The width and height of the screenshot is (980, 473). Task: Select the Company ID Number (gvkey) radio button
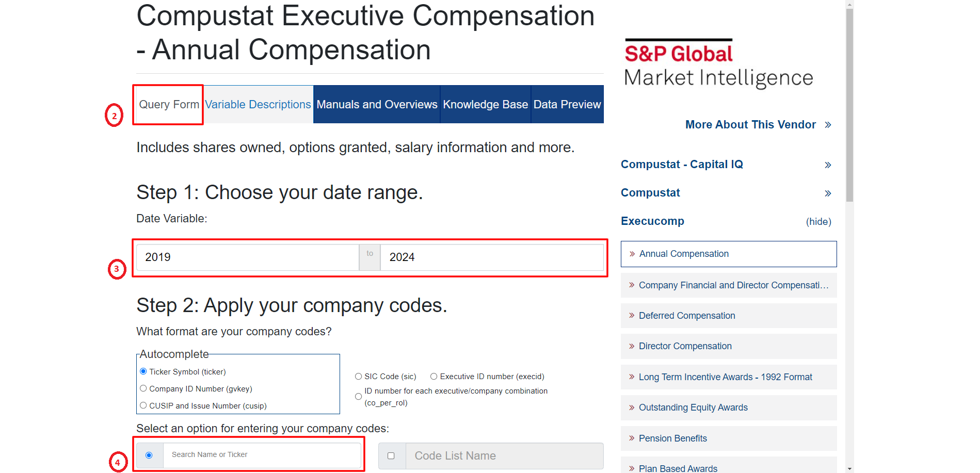coord(143,388)
